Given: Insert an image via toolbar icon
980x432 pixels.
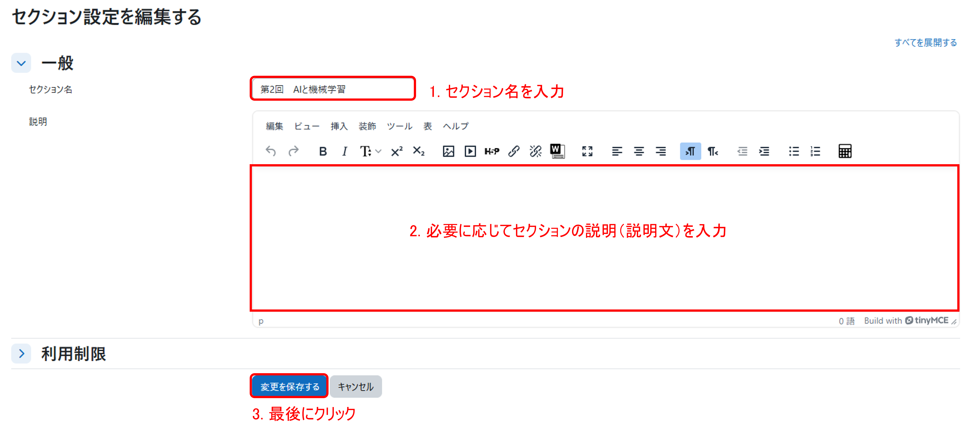Looking at the screenshot, I should (x=449, y=151).
